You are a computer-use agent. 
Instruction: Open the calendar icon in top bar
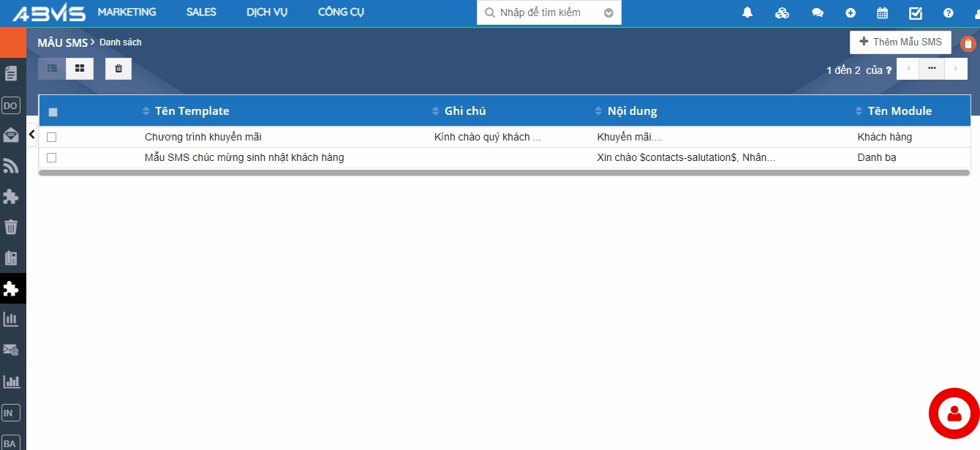(x=882, y=12)
